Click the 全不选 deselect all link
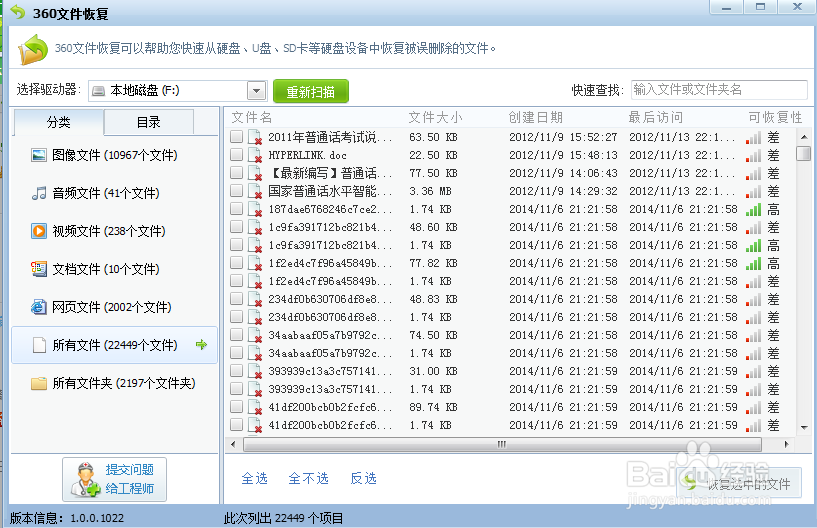The width and height of the screenshot is (817, 528). [x=308, y=478]
